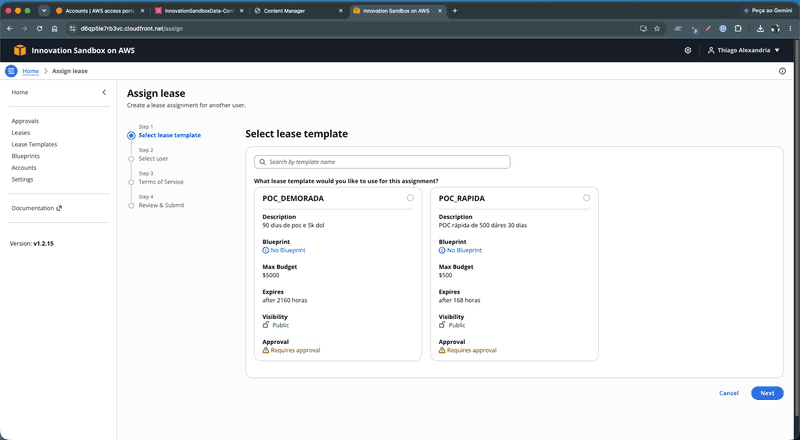
Task: Click the Step 1 radio indicator
Action: 131,135
